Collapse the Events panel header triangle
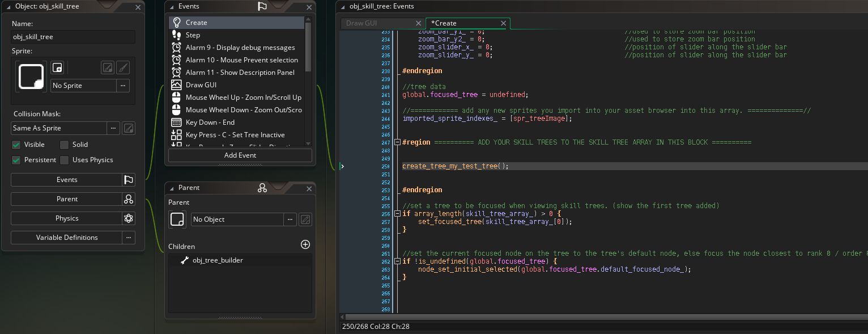Viewport: 868px width, 334px height. [171, 7]
